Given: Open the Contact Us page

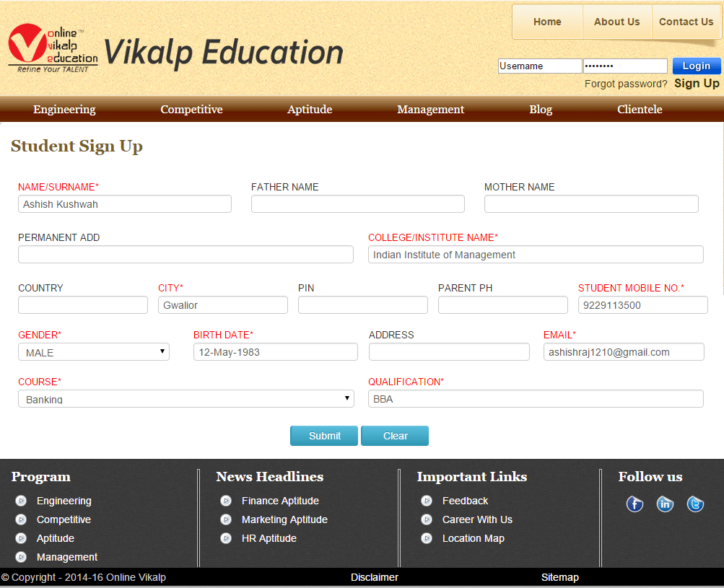Looking at the screenshot, I should [686, 22].
